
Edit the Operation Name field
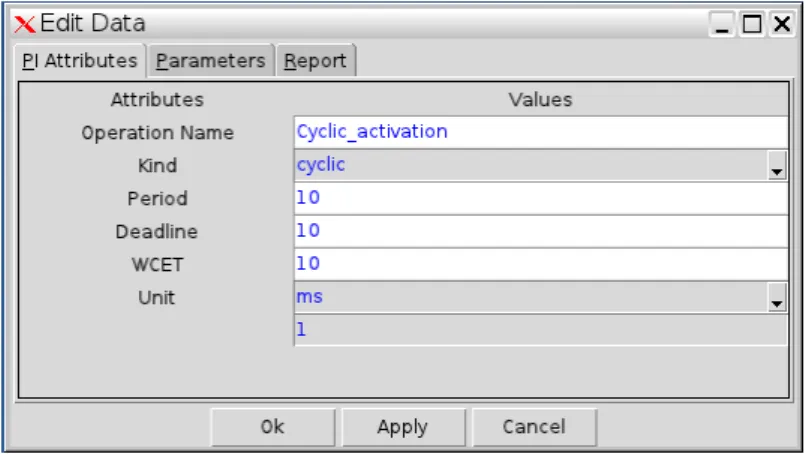pos(541,132)
